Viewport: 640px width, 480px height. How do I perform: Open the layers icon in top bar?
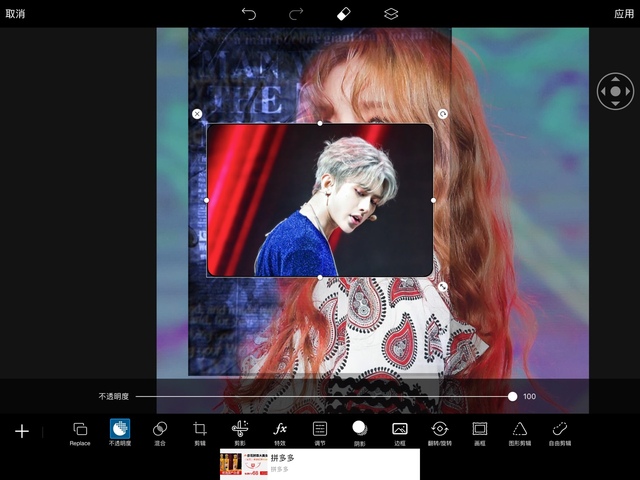(x=390, y=14)
